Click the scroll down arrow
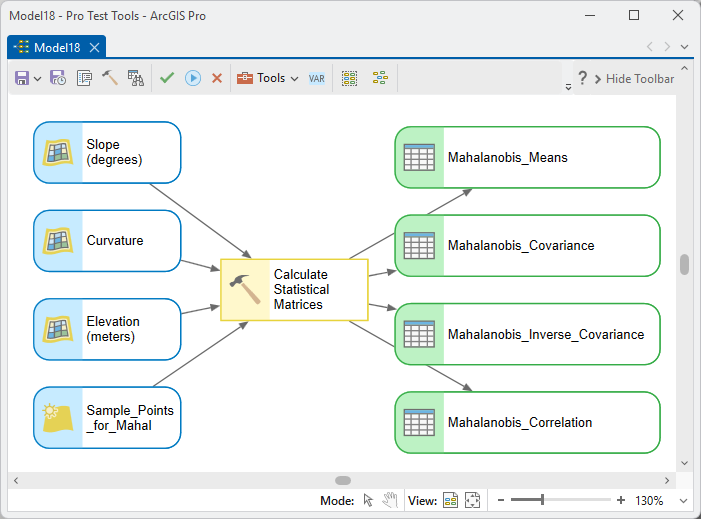701x519 pixels. pos(684,463)
